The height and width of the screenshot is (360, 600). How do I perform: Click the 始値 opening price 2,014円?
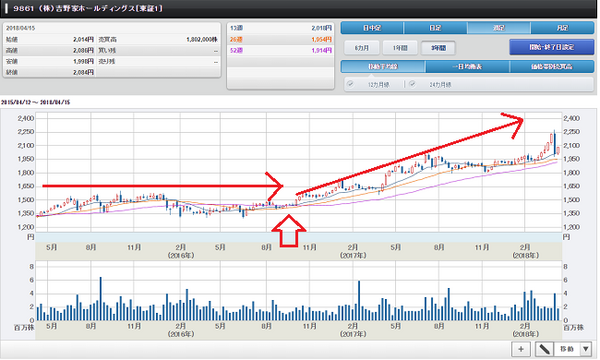pyautogui.click(x=83, y=39)
